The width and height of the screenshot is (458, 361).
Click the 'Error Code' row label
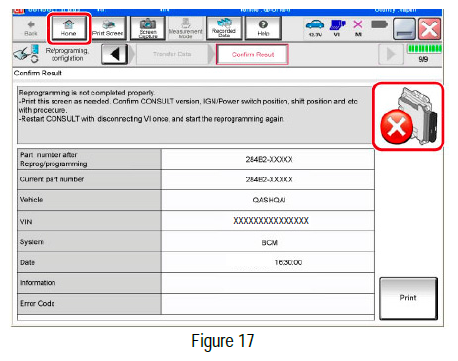tap(37, 303)
